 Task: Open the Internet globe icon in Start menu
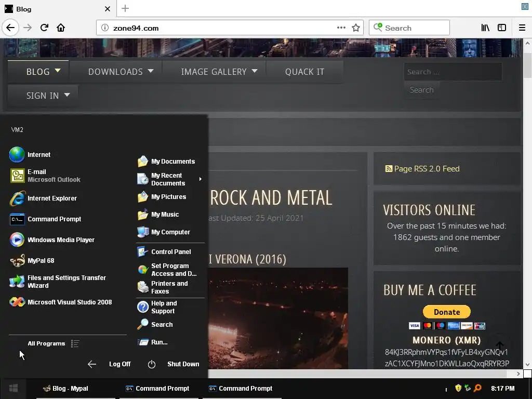[x=17, y=155]
